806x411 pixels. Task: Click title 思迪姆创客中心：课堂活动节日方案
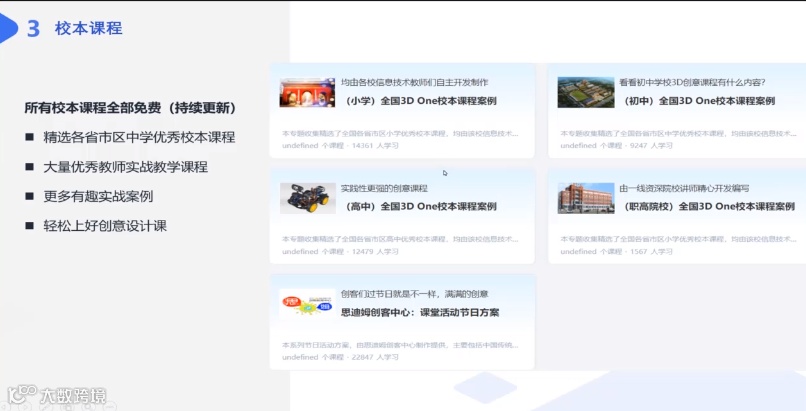pos(420,312)
